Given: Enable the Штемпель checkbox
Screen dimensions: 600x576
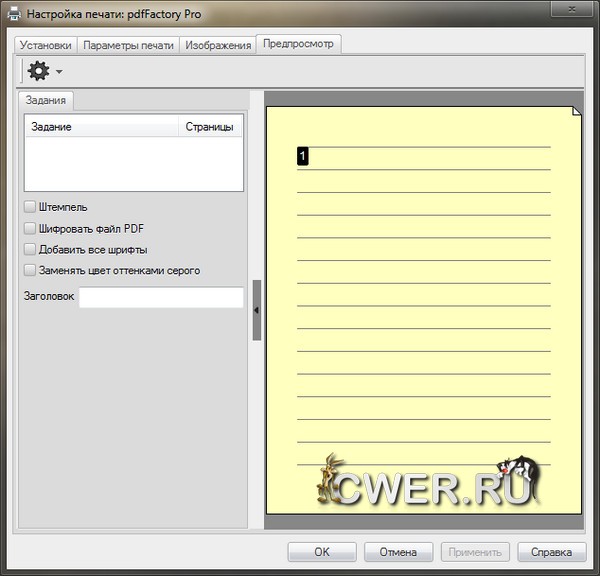Looking at the screenshot, I should click(30, 207).
